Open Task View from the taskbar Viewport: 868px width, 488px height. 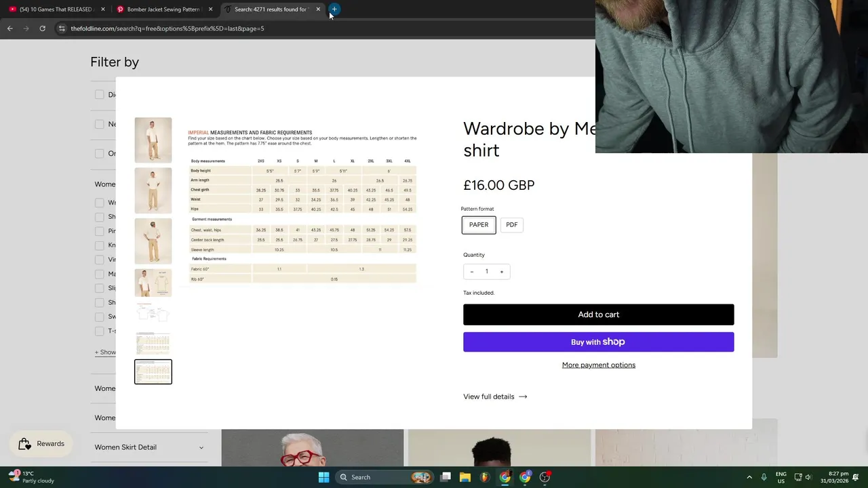tap(446, 477)
